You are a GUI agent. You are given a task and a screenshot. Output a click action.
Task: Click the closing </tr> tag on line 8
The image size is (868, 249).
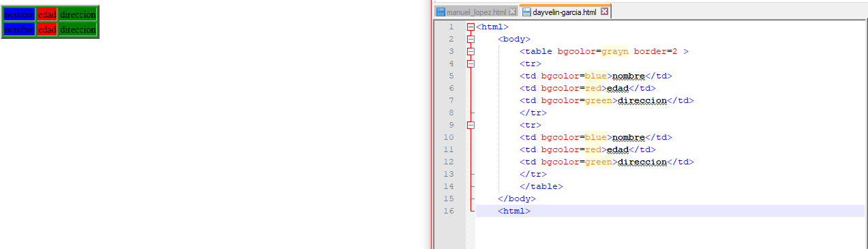pos(533,113)
